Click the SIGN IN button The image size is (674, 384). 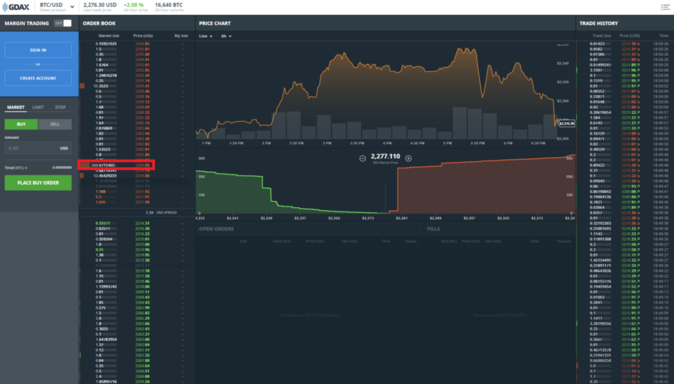(38, 50)
